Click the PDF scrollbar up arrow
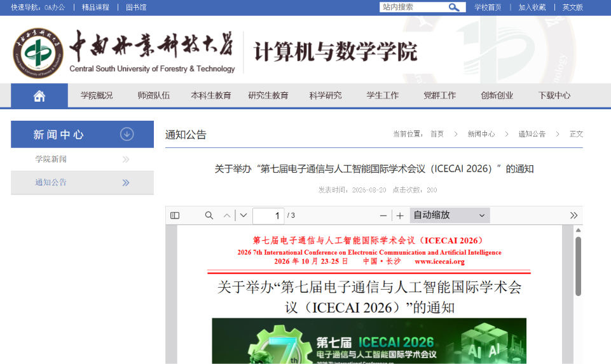 coord(579,230)
